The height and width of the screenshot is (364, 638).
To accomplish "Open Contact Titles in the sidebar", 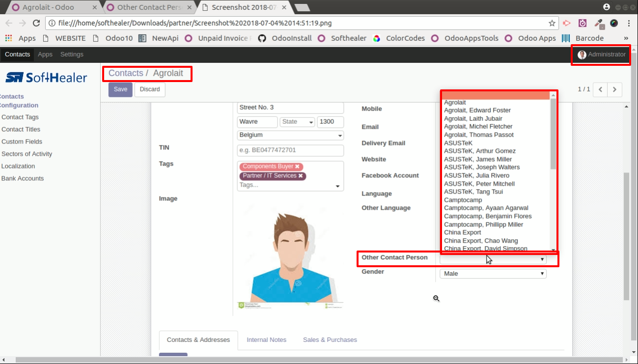I will click(21, 129).
